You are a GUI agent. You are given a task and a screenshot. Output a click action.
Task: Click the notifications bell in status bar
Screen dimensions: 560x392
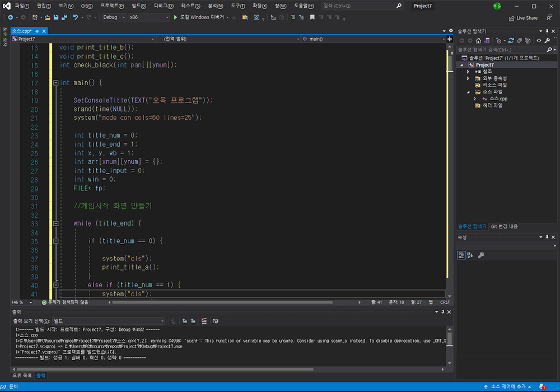542,386
